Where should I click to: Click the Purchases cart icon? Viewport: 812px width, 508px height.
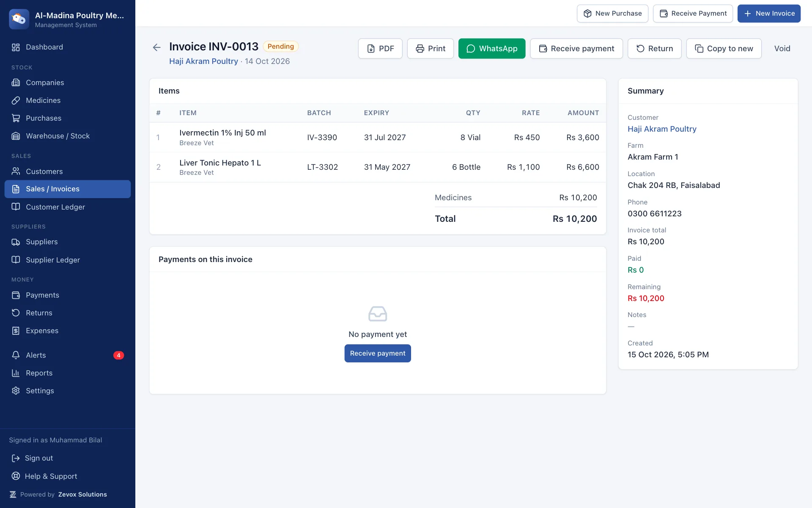coord(16,118)
